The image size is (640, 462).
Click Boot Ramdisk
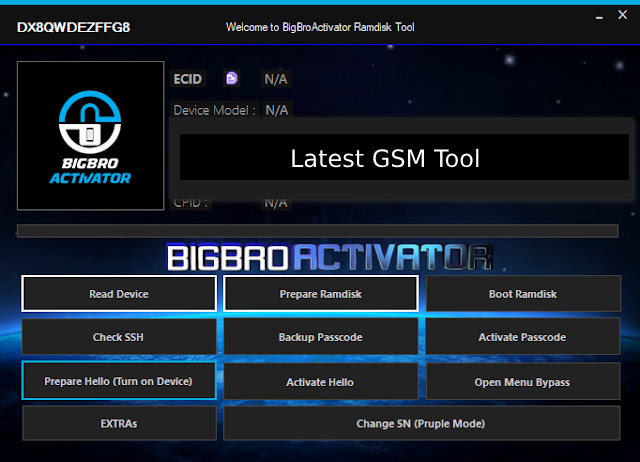(x=523, y=293)
